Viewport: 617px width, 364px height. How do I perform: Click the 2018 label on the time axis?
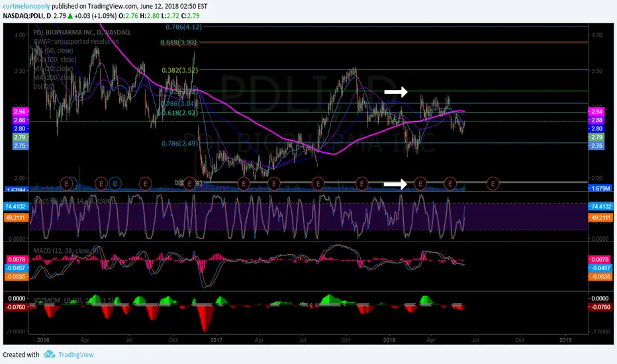coord(389,340)
